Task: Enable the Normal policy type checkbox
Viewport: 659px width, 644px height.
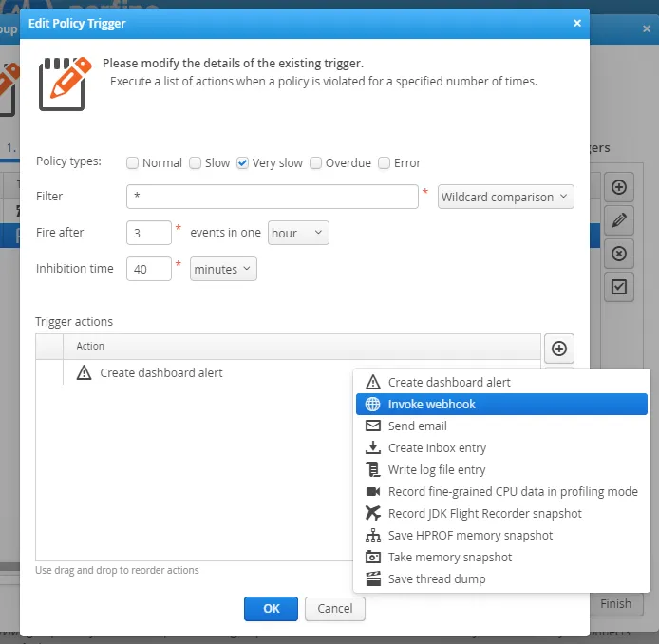Action: tap(132, 162)
